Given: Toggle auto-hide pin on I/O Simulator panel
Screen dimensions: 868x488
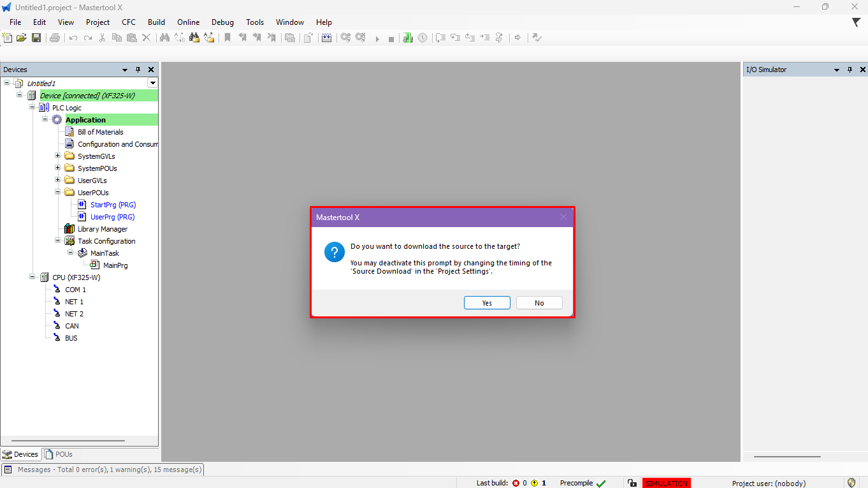Looking at the screenshot, I should pyautogui.click(x=850, y=70).
